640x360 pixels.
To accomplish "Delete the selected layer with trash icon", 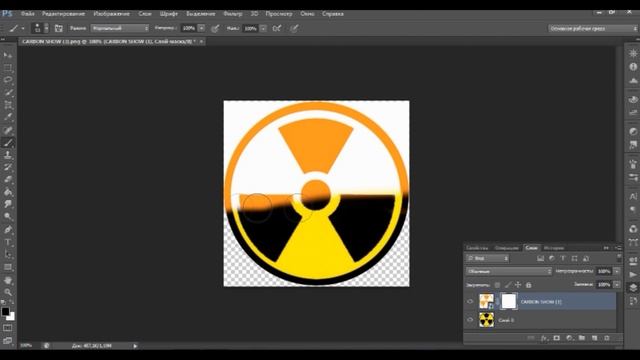I will pyautogui.click(x=607, y=338).
